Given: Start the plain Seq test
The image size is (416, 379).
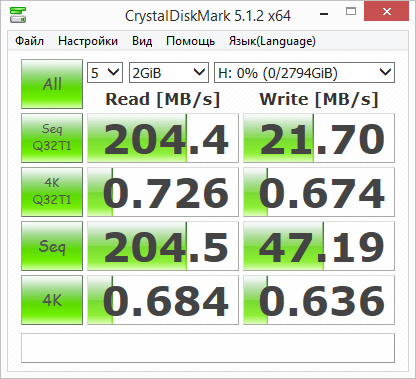Looking at the screenshot, I should (x=52, y=246).
